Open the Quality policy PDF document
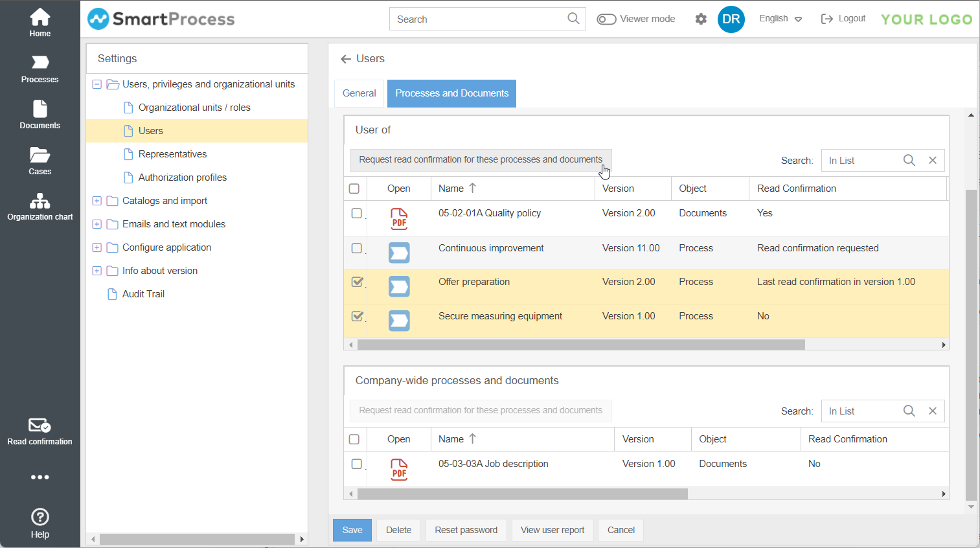This screenshot has height=548, width=980. point(399,219)
